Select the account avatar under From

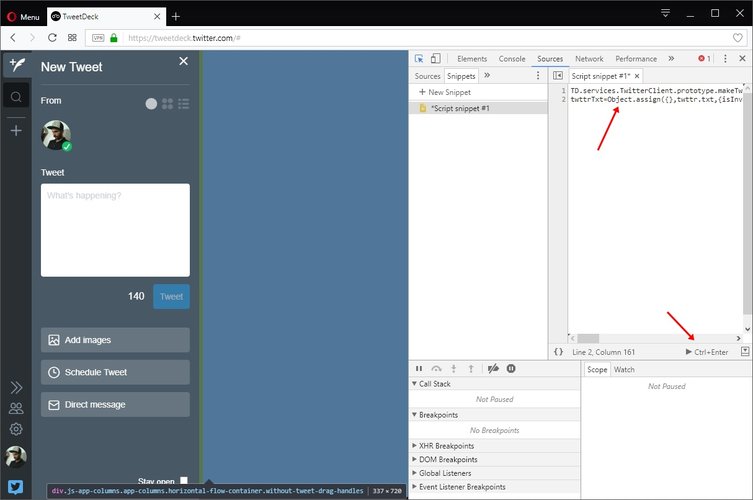[56, 135]
